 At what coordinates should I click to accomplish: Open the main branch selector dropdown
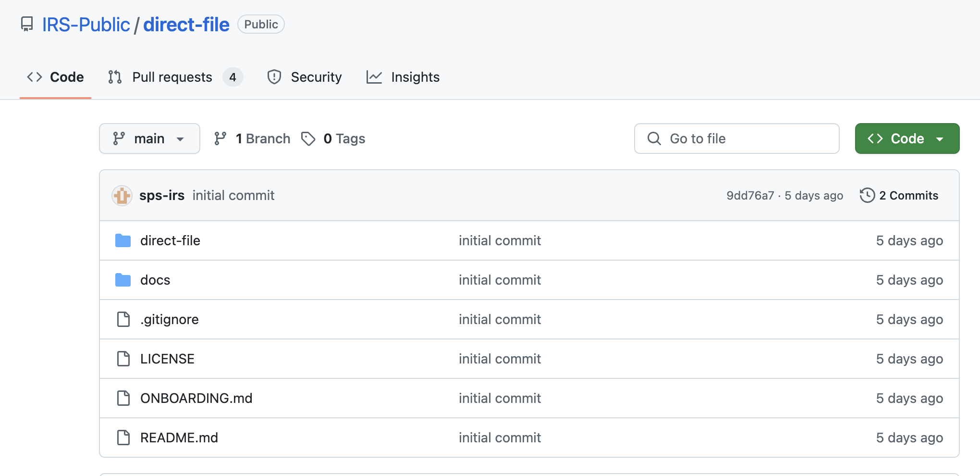(149, 138)
